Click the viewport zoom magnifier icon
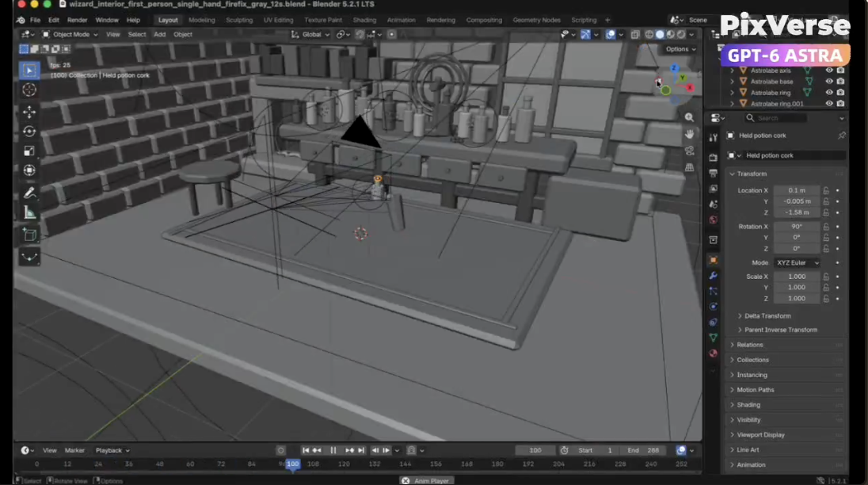 [x=689, y=117]
